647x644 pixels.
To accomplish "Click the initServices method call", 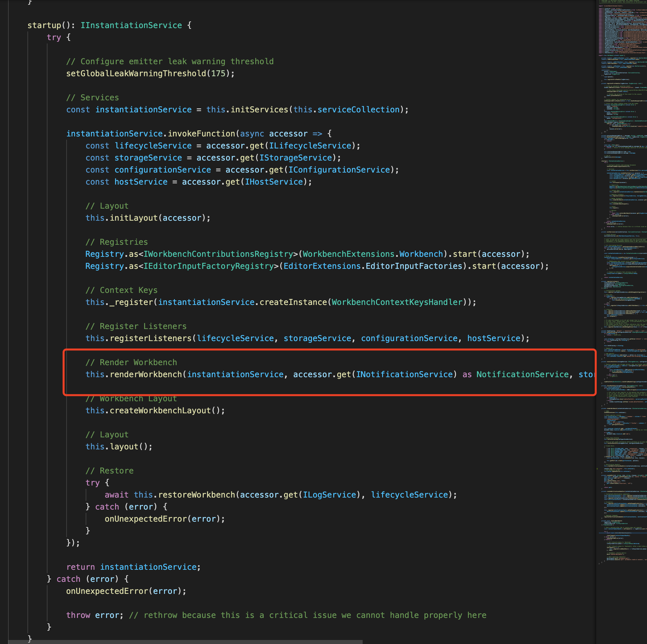I will click(260, 110).
